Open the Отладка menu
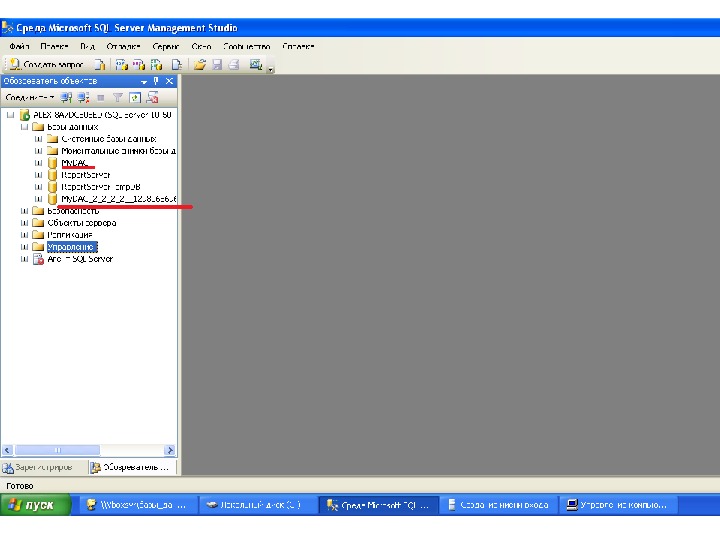Image resolution: width=720 pixels, height=540 pixels. tap(123, 46)
